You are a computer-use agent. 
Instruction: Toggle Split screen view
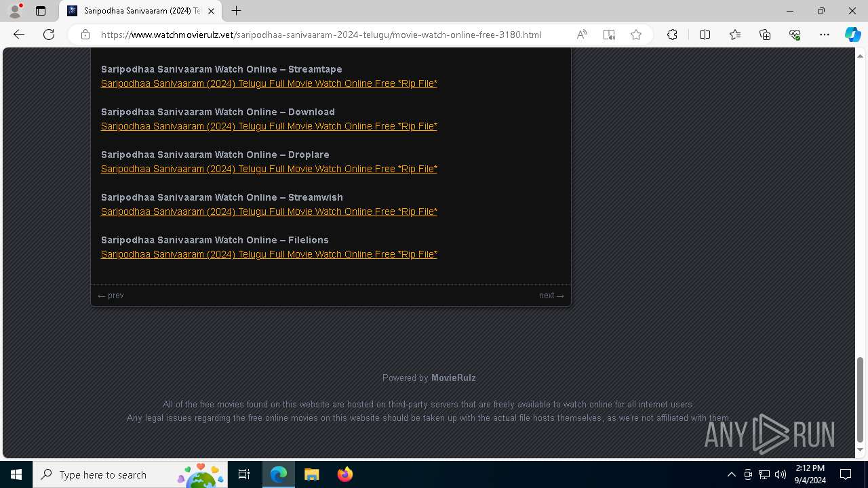click(x=705, y=35)
